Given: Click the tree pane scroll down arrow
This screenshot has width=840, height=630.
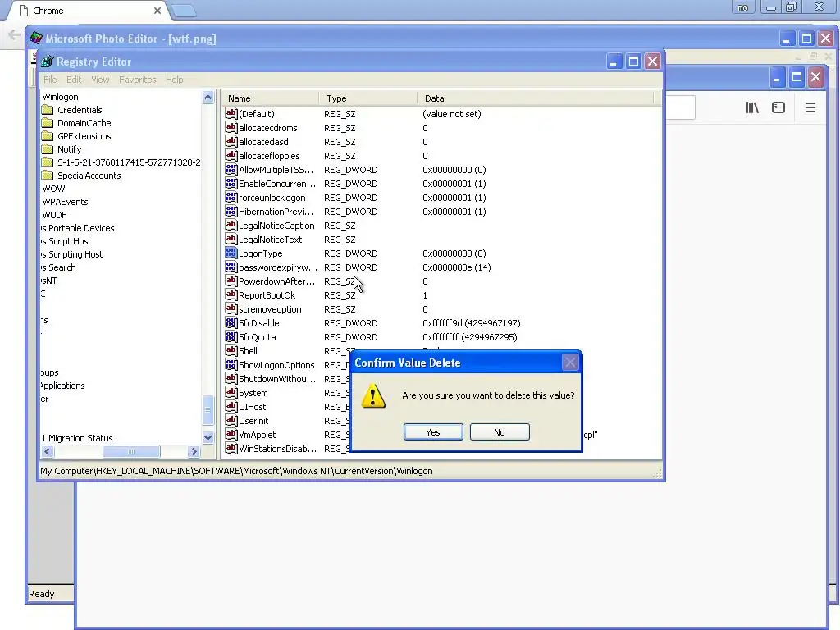Looking at the screenshot, I should [x=208, y=438].
